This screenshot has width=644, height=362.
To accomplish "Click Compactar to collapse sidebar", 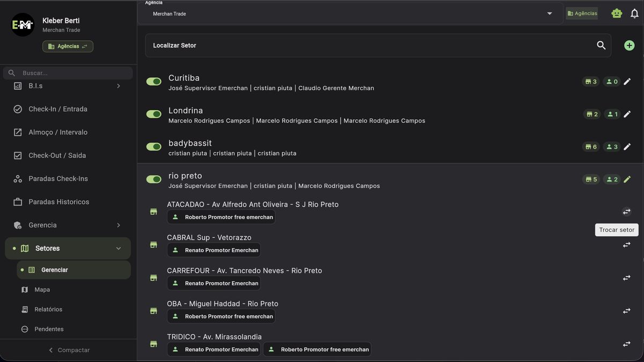I will pyautogui.click(x=69, y=350).
